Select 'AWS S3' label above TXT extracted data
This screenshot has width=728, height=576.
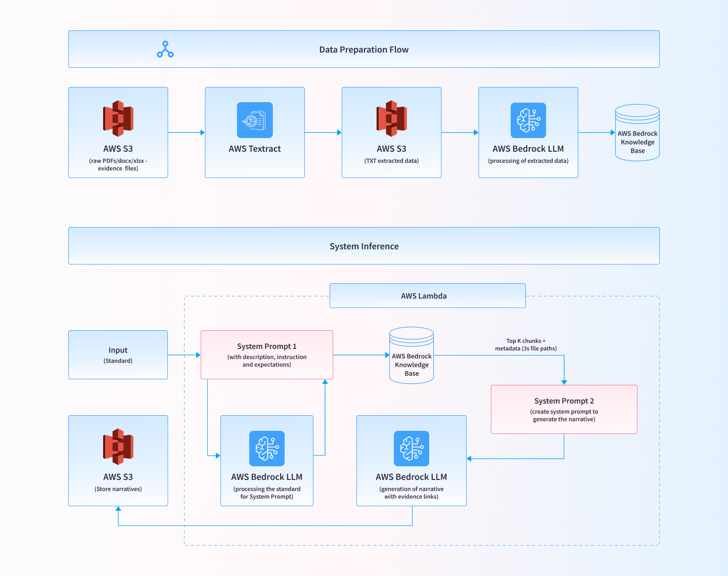(392, 149)
